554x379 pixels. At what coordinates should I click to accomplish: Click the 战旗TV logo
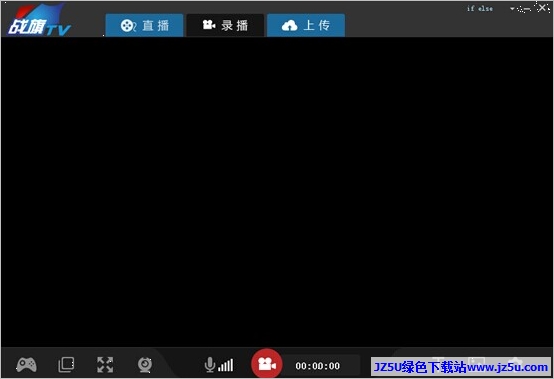tap(39, 20)
